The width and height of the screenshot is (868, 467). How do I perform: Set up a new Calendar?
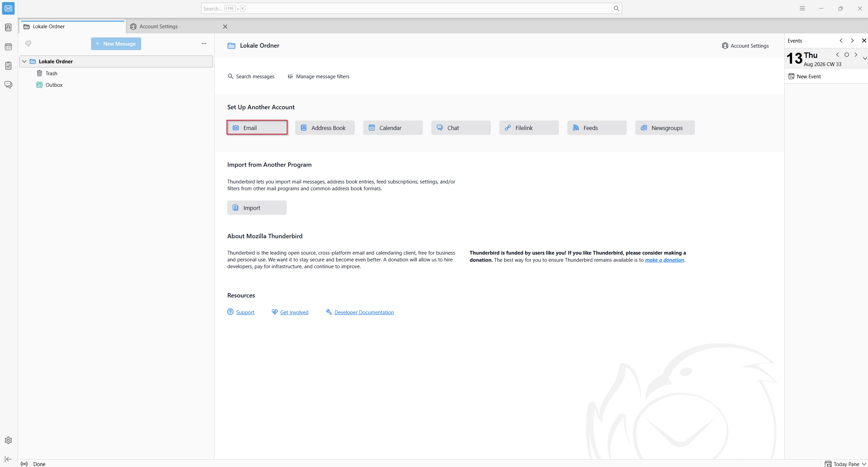click(393, 128)
